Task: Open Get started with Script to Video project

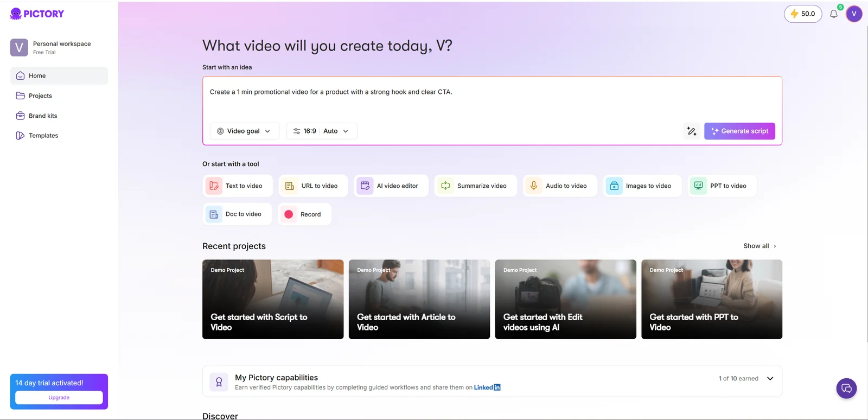Action: (273, 300)
